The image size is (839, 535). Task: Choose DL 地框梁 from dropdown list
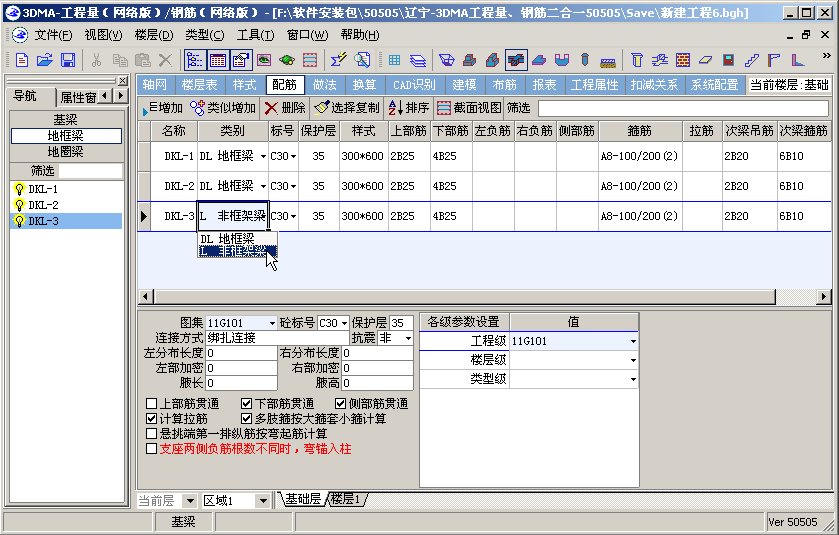tap(238, 239)
